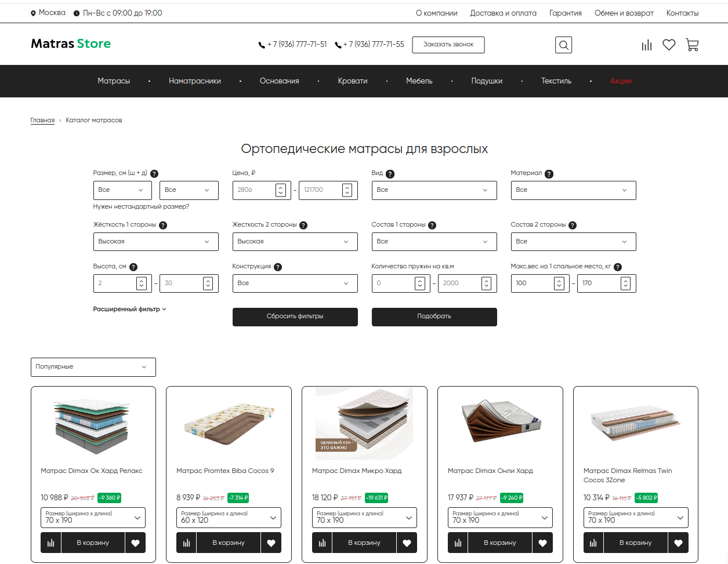Open the length size dropdown
Viewport: 728px width, 564px height.
pos(189,190)
